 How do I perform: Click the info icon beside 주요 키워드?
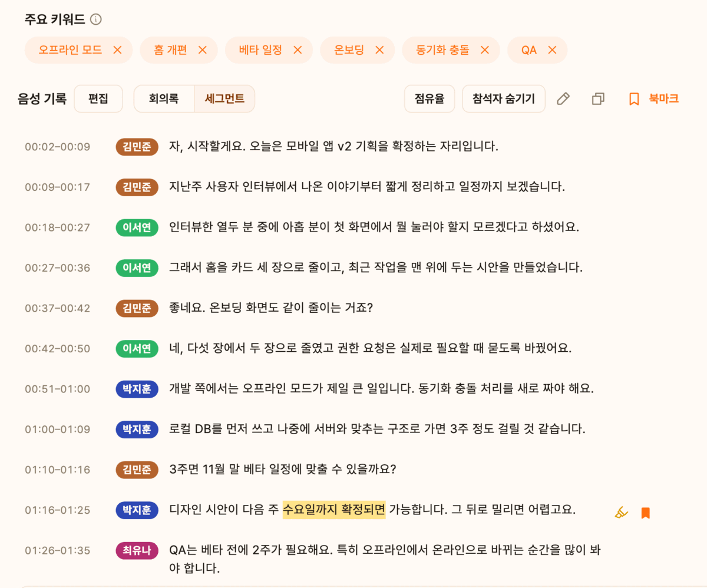pos(96,19)
